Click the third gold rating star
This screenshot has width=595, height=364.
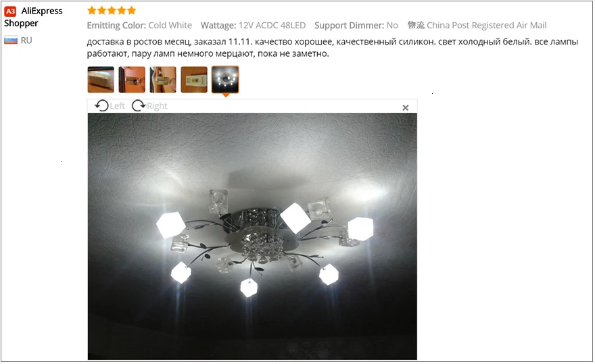112,10
